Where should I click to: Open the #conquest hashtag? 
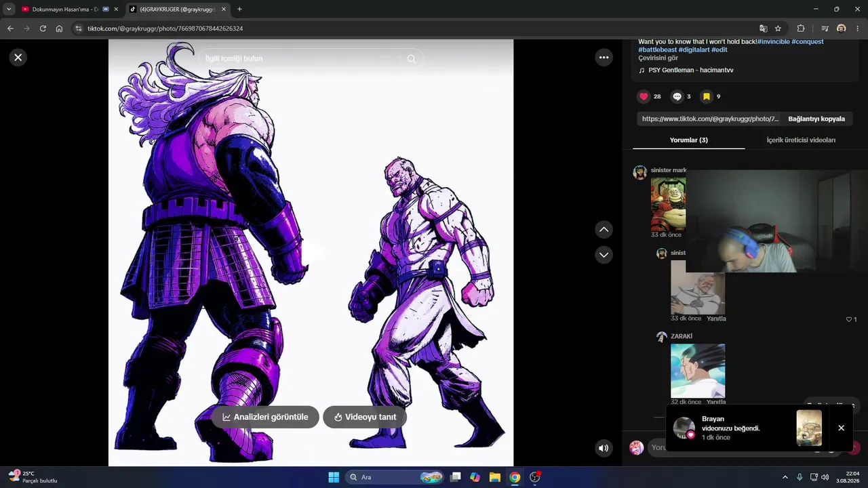(808, 42)
